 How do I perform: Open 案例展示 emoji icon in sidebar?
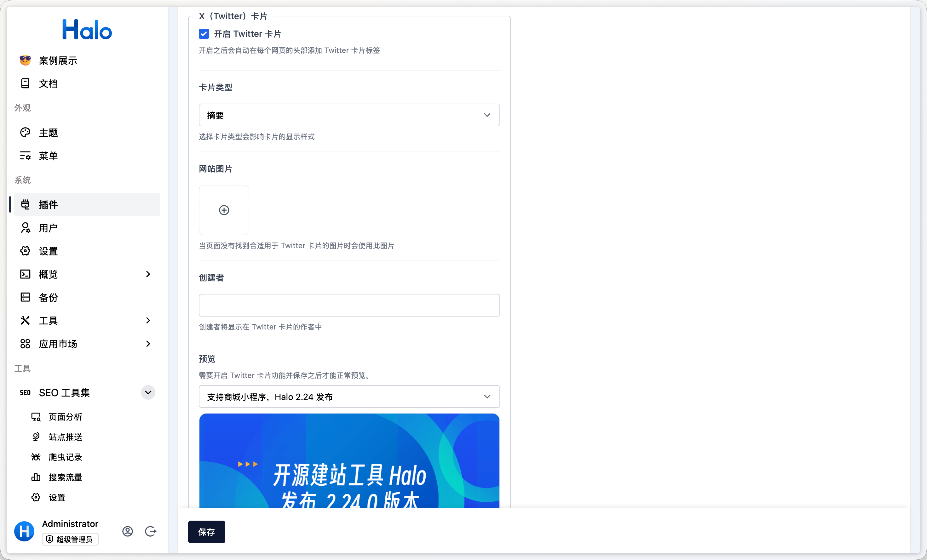click(25, 60)
